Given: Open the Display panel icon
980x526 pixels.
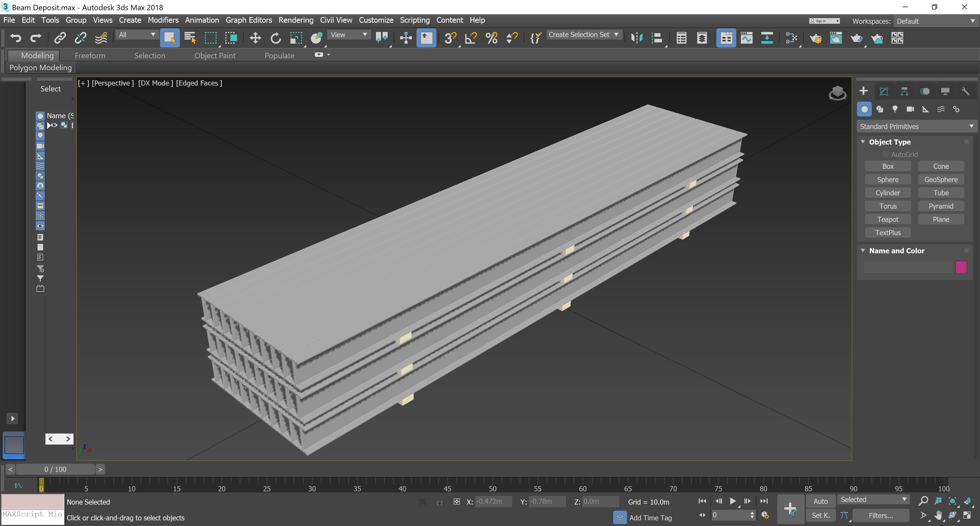Looking at the screenshot, I should pos(945,91).
